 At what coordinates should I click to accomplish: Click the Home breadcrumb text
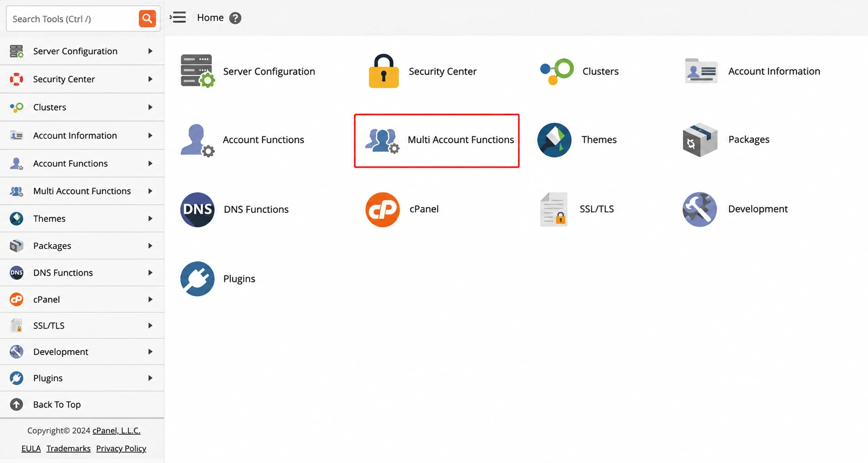pyautogui.click(x=210, y=18)
